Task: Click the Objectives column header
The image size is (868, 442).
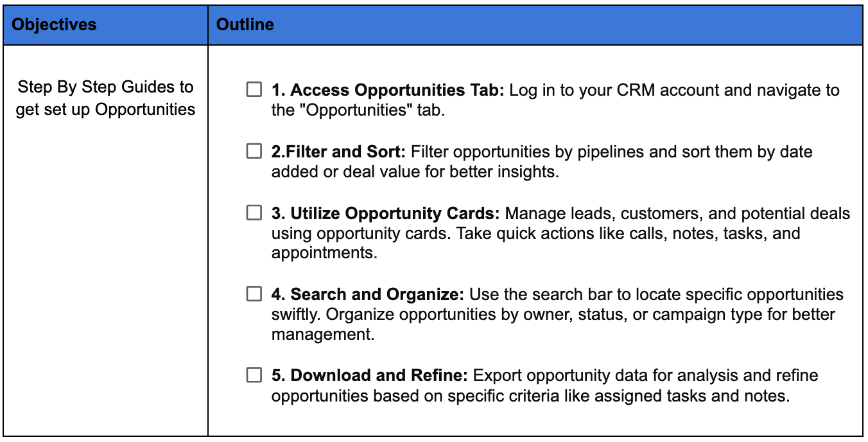Action: tap(55, 25)
